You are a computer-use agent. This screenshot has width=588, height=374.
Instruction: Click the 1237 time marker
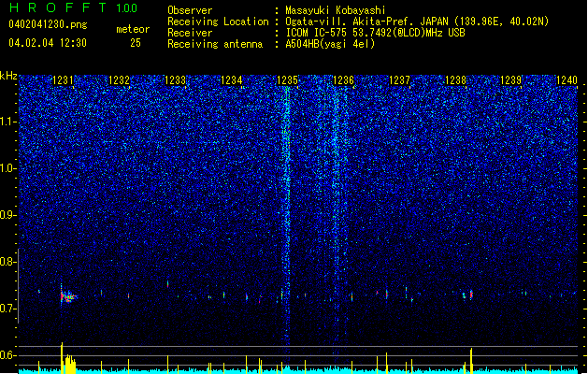click(x=400, y=80)
